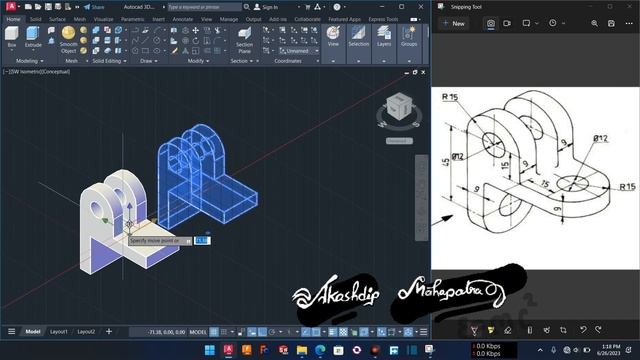Click the zoom icon in Snipping Tool
The width and height of the screenshot is (640, 360).
tap(594, 23)
